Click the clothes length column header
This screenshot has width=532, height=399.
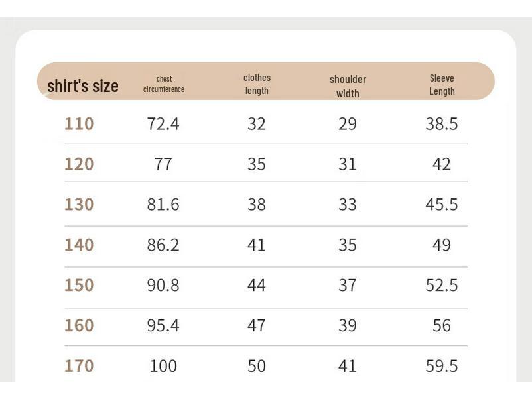pyautogui.click(x=257, y=84)
